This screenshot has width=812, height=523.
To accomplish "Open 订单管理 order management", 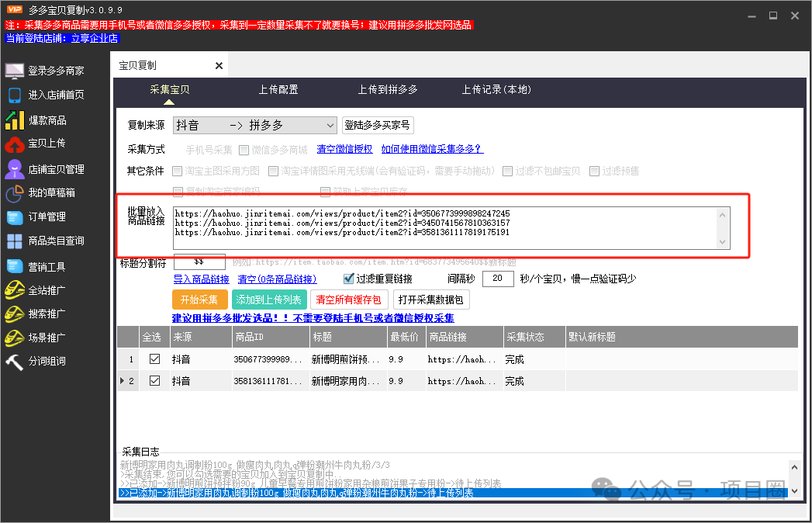I will coord(54,217).
